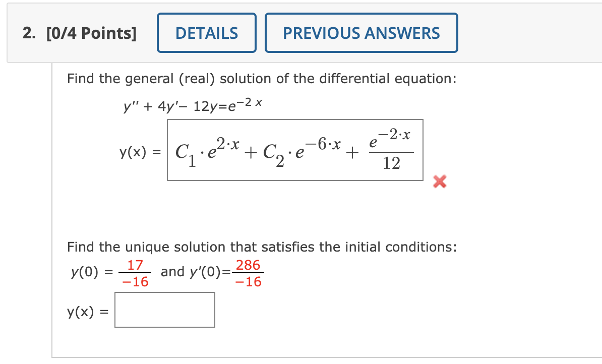Click the red X incorrect-answer marker
The width and height of the screenshot is (602, 364).
coord(439,183)
